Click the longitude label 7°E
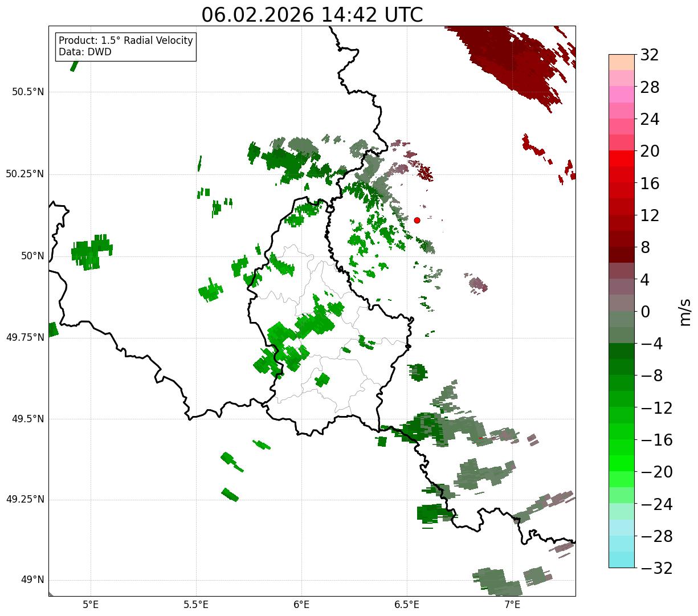 click(512, 605)
